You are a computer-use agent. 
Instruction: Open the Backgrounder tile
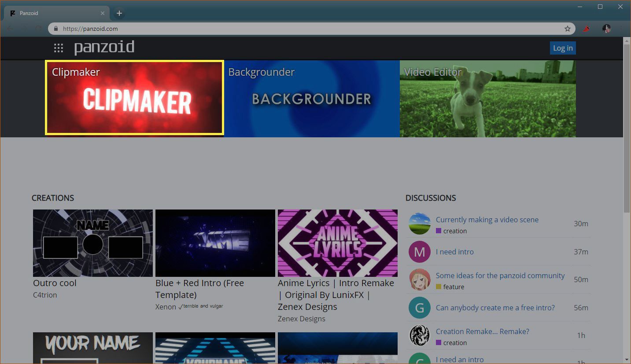click(312, 99)
